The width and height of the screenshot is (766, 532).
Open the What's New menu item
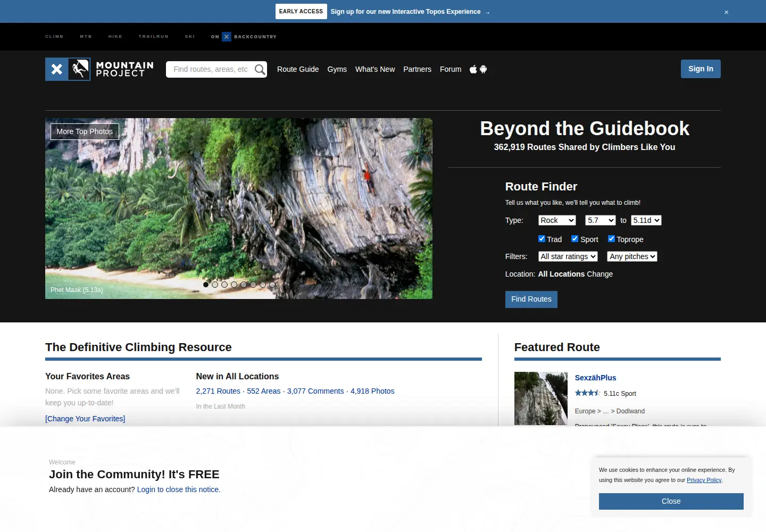click(x=375, y=69)
